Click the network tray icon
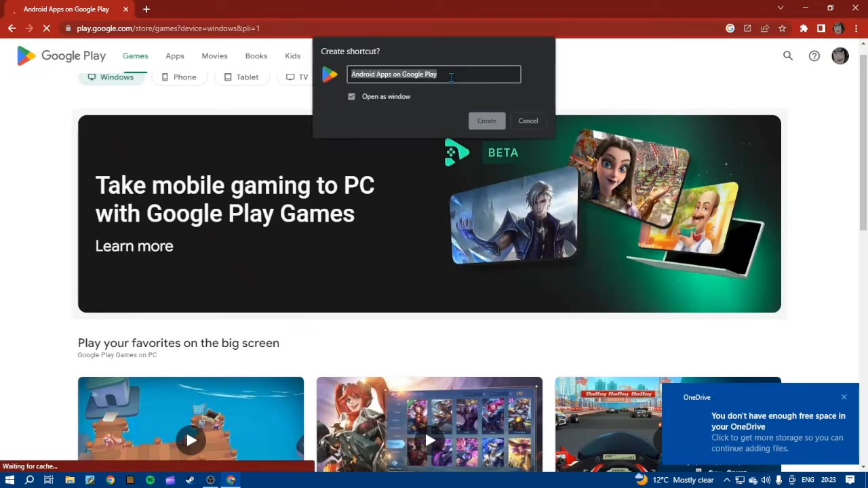868x488 pixels. pos(740,480)
